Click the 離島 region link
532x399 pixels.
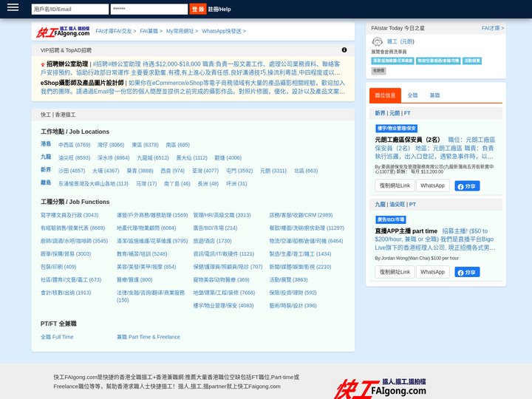pyautogui.click(x=46, y=183)
